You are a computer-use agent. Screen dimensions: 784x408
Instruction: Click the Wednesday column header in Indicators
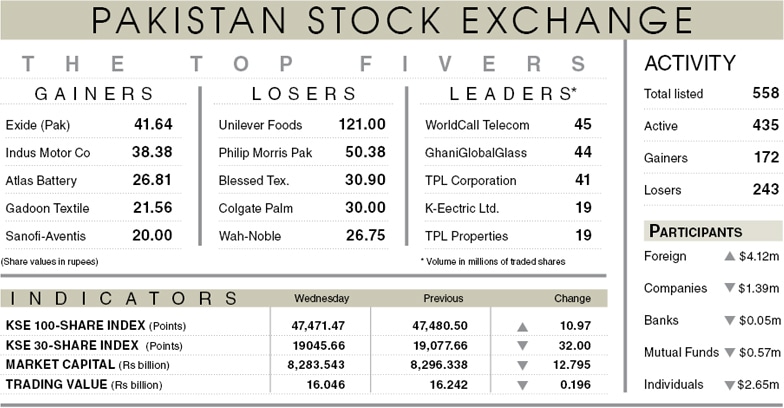pos(322,298)
